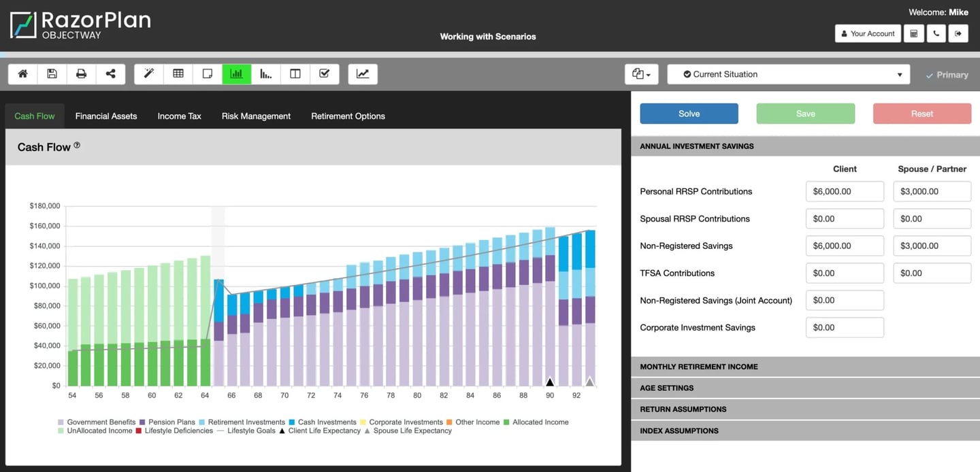Click the Cash Flow help question icon
This screenshot has width=980, height=472.
click(x=77, y=145)
